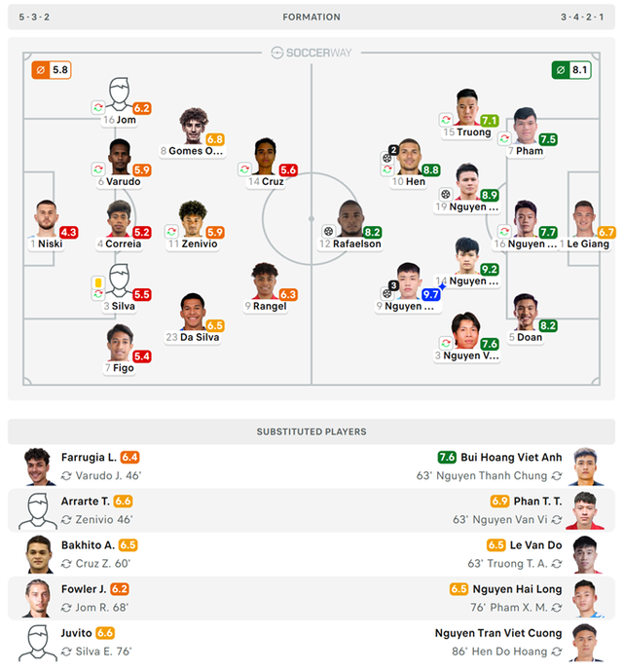
Task: Open player Niski's goalkeeper photo
Action: (47, 218)
